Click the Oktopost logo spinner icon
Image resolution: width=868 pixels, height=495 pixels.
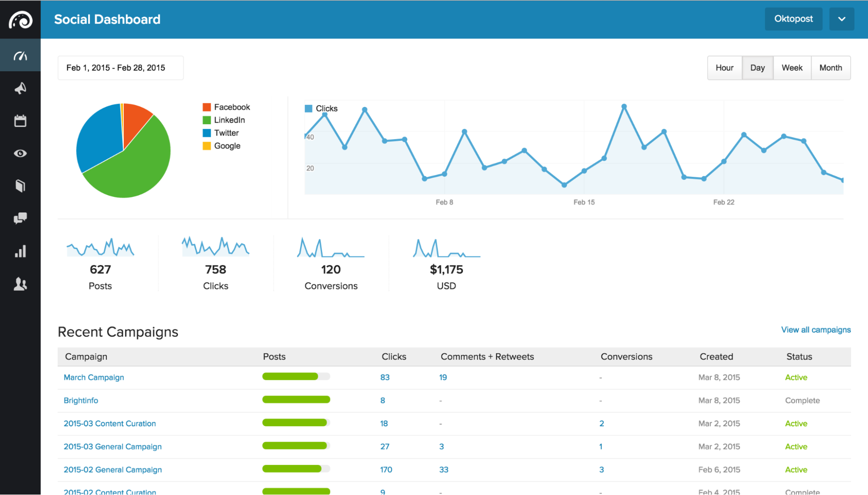tap(20, 19)
